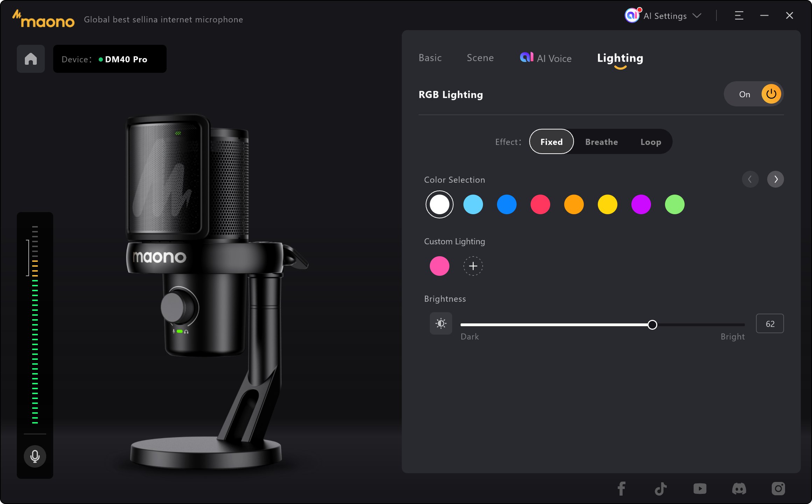
Task: Switch to the Scene tab
Action: (x=480, y=58)
